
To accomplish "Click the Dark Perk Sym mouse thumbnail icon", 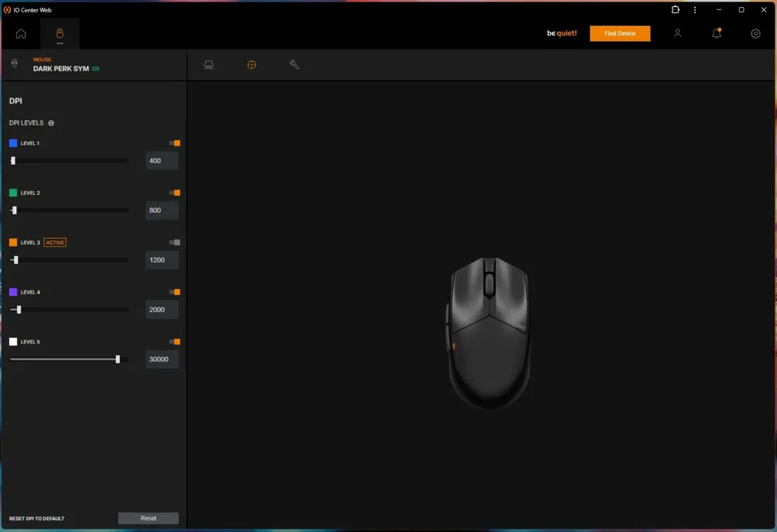I will (x=14, y=64).
